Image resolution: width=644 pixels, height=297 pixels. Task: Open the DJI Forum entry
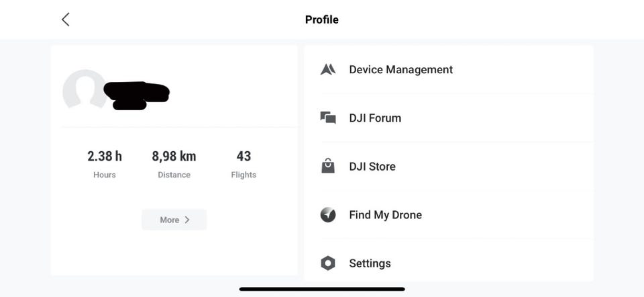375,118
